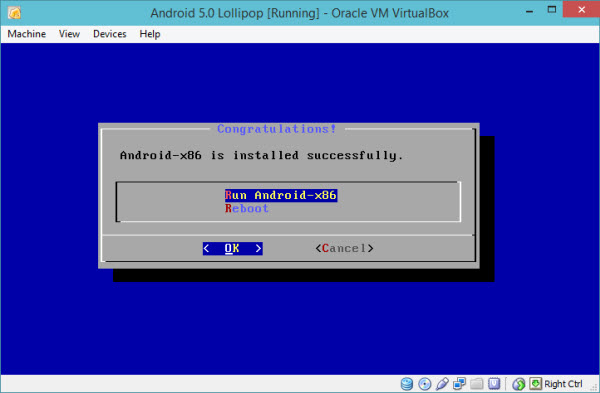Click the mouse integration status icon
The image size is (600, 393).
[x=519, y=383]
